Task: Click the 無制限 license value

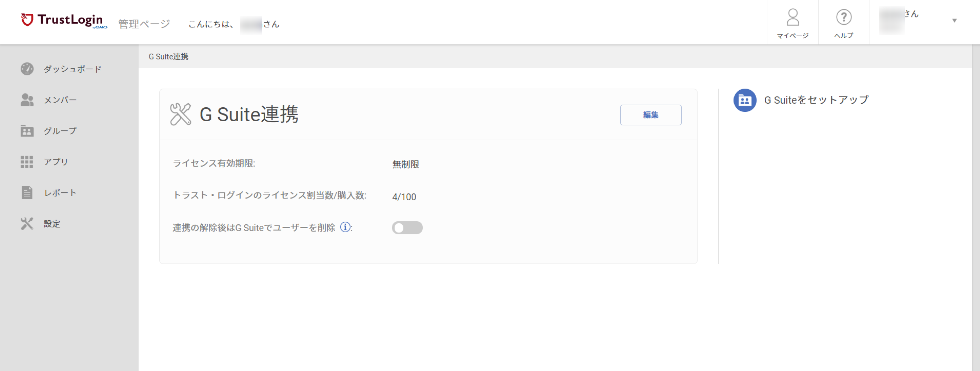Action: click(x=405, y=164)
